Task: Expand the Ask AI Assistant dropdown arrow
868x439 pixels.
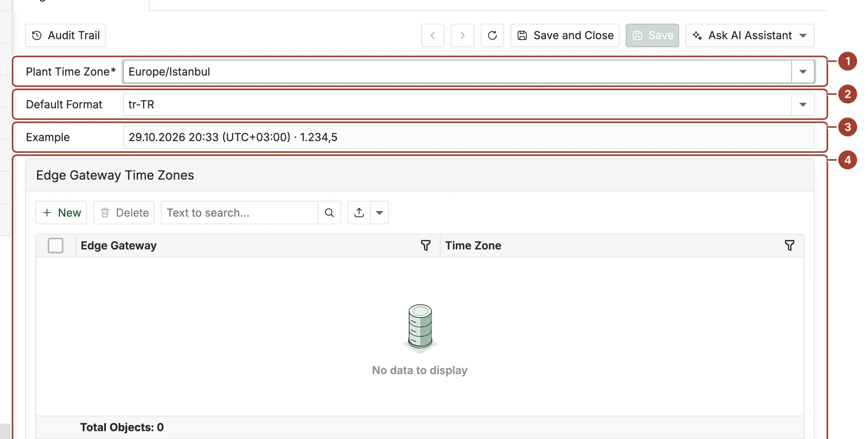Action: 803,35
